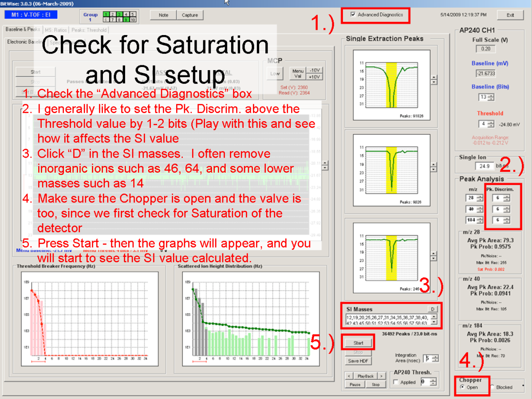Click the PlayBack button
The image size is (532, 399).
pyautogui.click(x=366, y=376)
